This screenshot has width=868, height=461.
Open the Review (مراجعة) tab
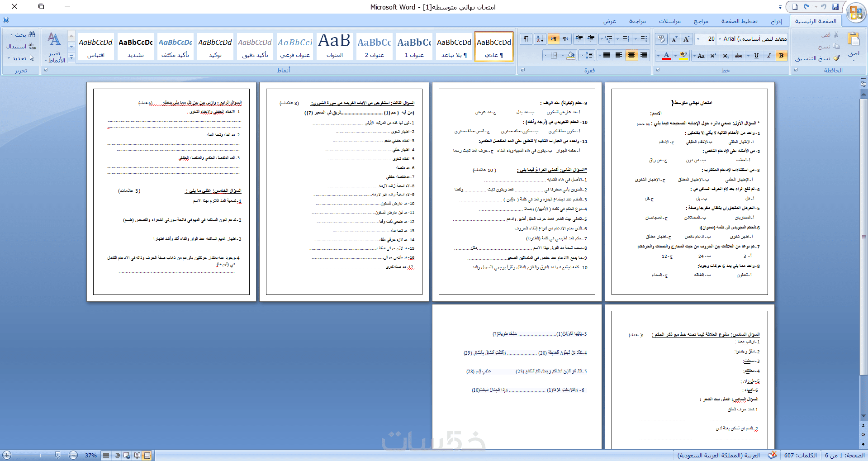click(637, 21)
